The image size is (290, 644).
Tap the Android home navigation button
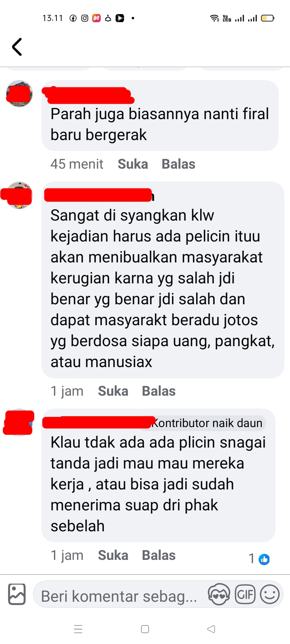point(145,629)
